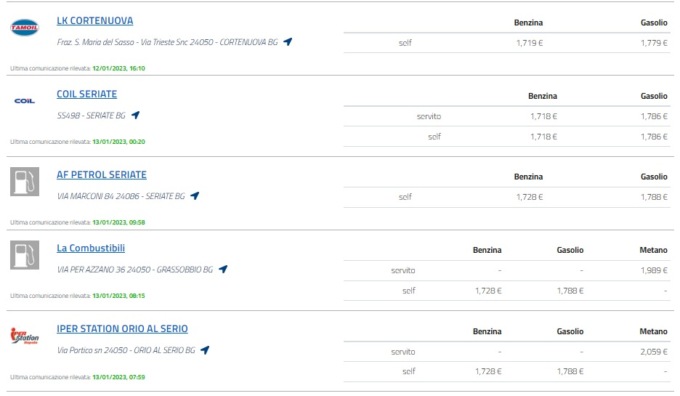
Task: Click the navigation arrow beside SS498 - SERIATE BG
Action: pos(135,115)
